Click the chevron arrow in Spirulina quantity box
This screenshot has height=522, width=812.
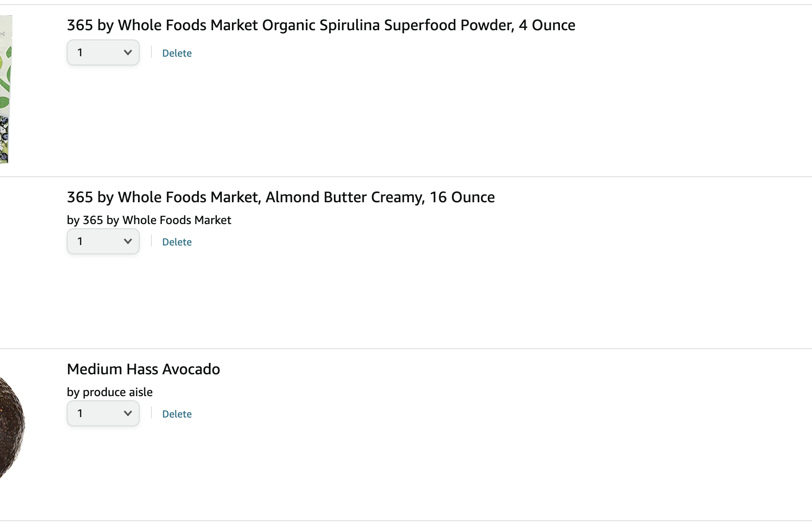[128, 52]
